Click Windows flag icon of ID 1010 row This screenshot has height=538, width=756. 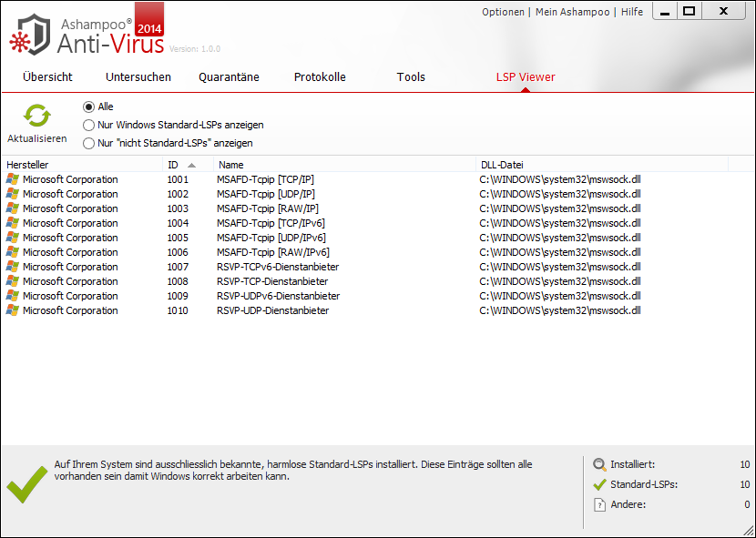(x=12, y=310)
